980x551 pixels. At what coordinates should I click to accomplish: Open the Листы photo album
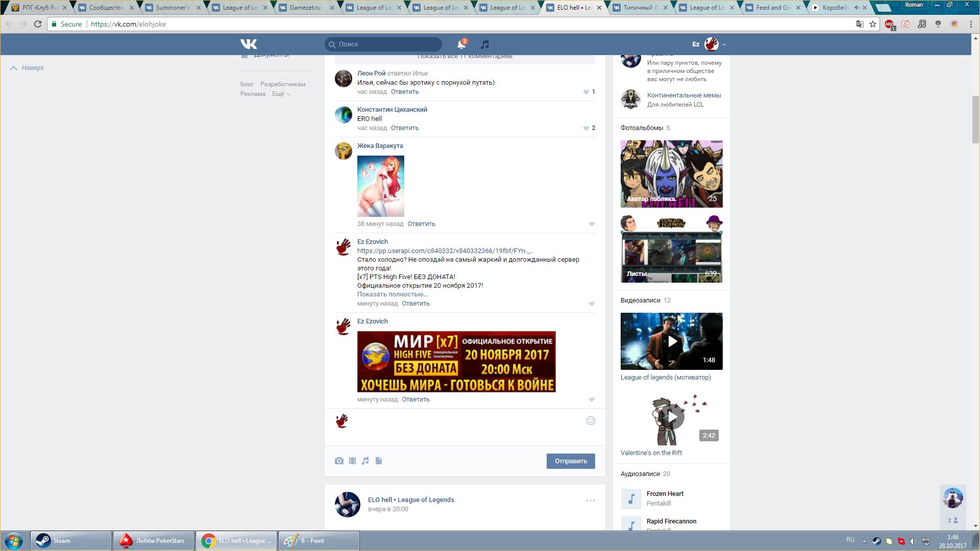point(672,249)
